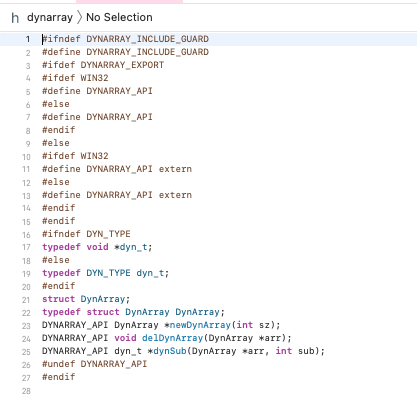Click 'extern' keyword on line 13
This screenshot has height=397, width=417.
pyautogui.click(x=175, y=195)
